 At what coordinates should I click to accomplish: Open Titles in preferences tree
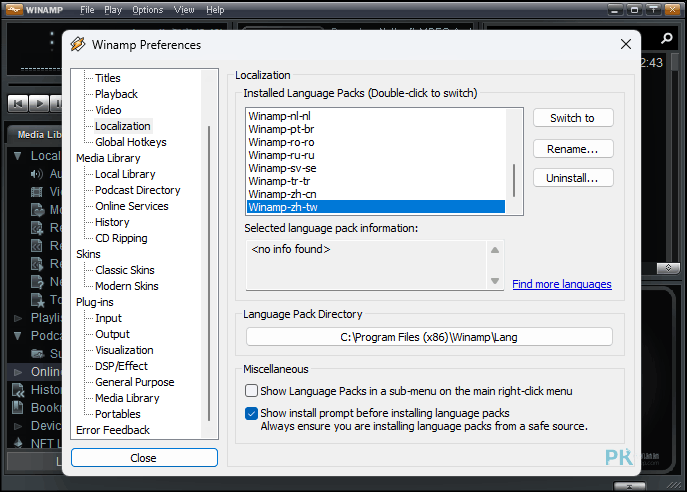[x=108, y=78]
